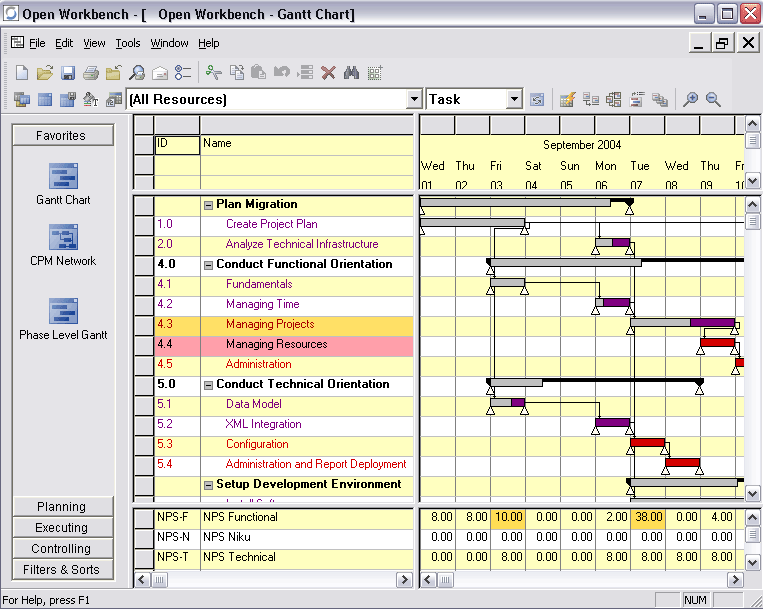Screen dimensions: 763x609
Task: Open the Task type dropdown
Action: click(514, 99)
